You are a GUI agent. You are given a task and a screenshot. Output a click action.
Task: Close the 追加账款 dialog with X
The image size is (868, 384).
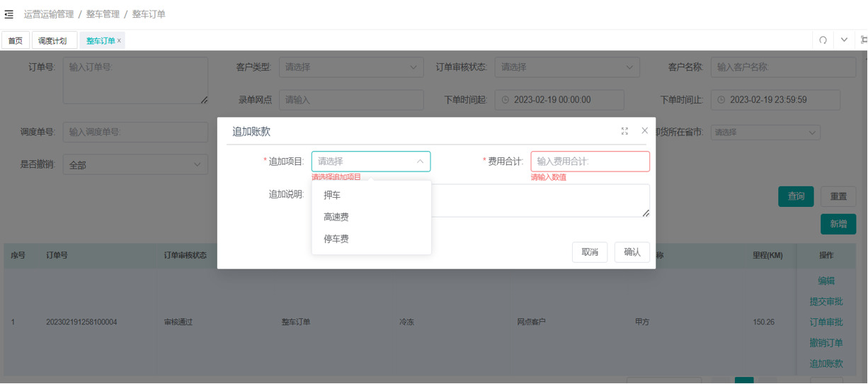click(644, 130)
